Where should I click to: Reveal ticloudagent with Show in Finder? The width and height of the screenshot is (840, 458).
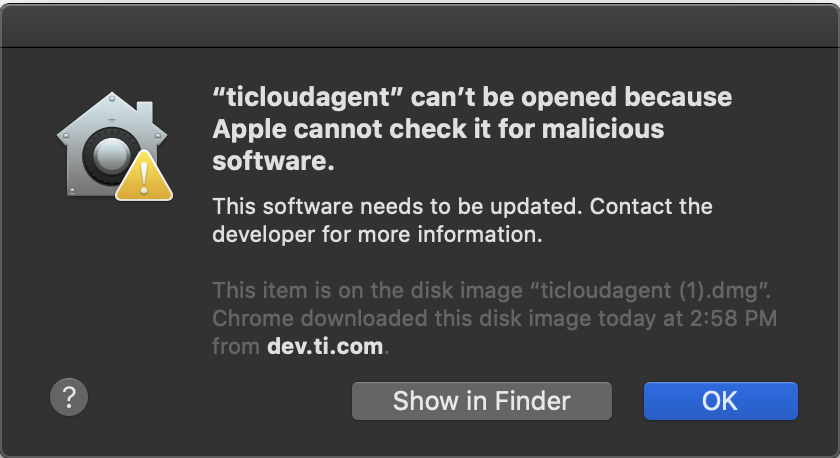coord(482,401)
